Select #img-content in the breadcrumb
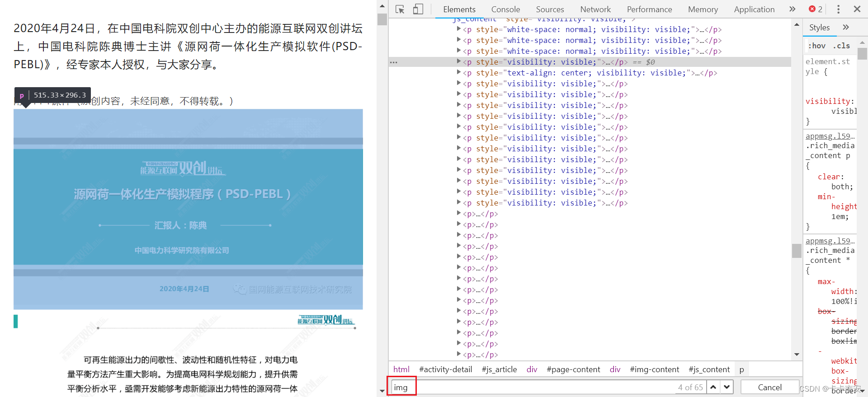The image size is (868, 397). click(654, 369)
